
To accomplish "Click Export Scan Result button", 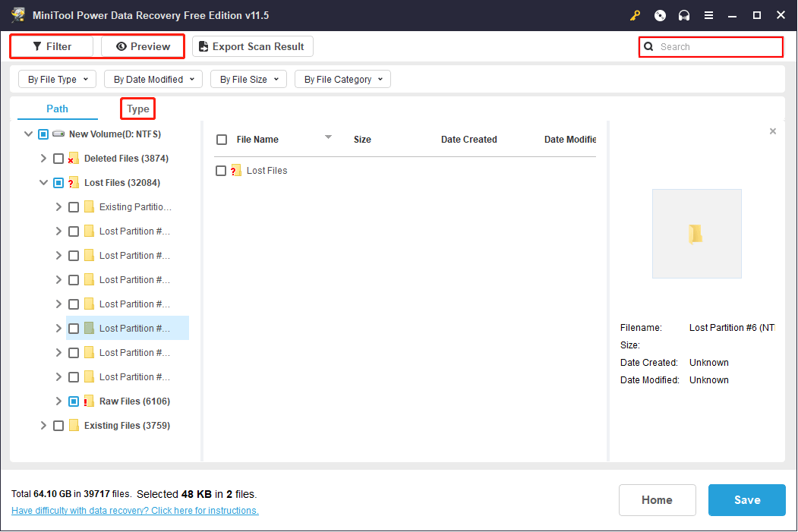I will pos(252,46).
